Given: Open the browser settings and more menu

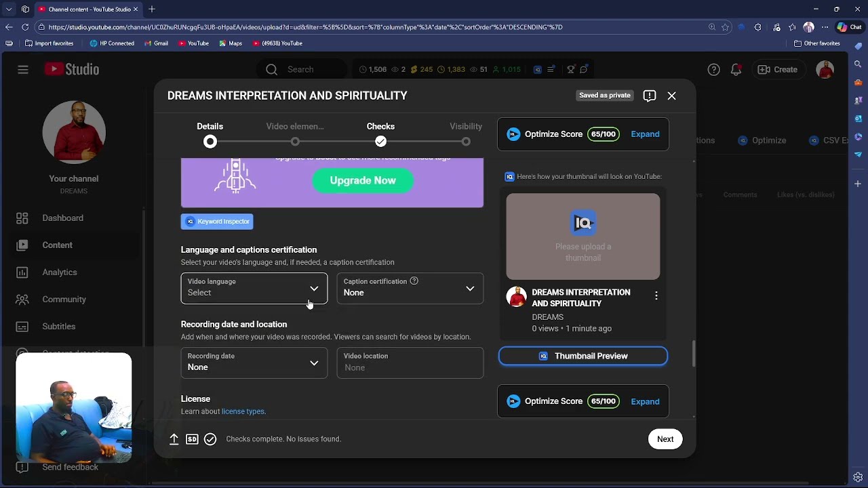Looking at the screenshot, I should 825,27.
